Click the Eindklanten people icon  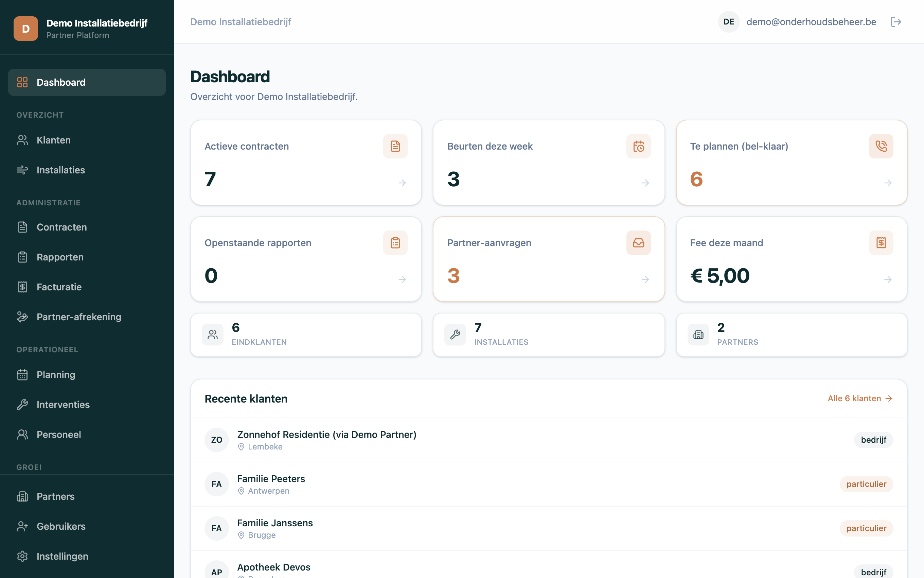213,335
